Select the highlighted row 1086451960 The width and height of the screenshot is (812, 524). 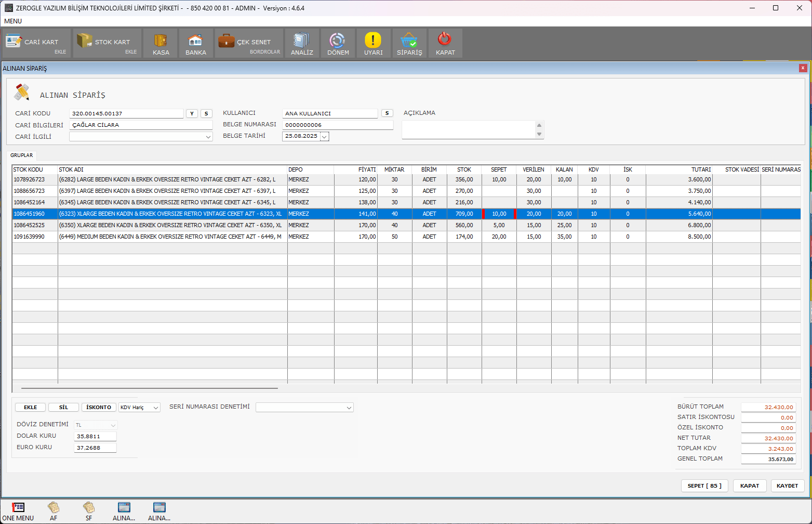coord(406,214)
